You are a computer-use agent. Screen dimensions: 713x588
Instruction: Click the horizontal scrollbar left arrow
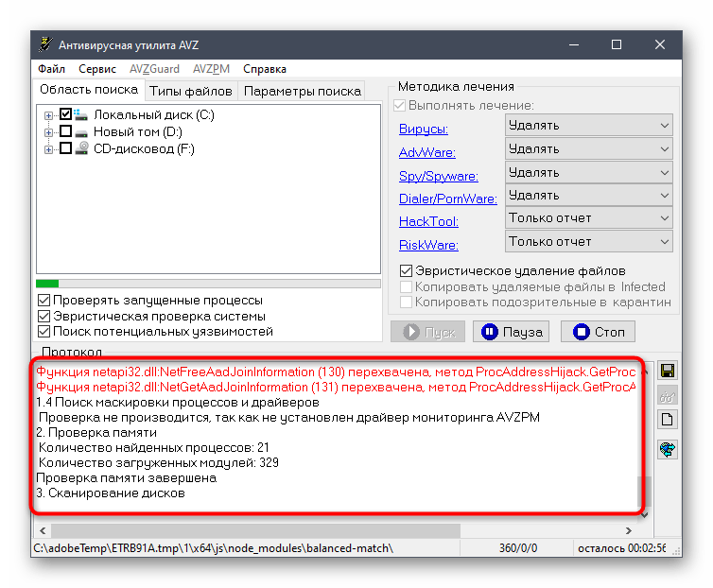click(x=43, y=530)
